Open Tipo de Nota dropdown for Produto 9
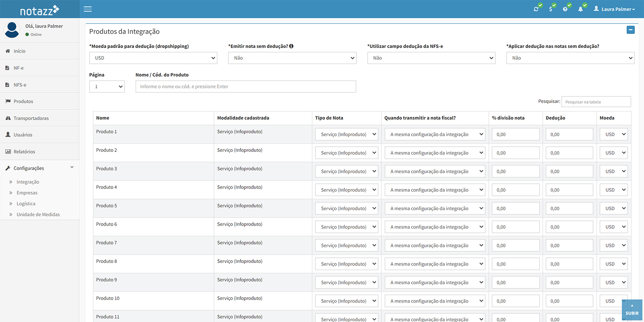 coord(347,283)
